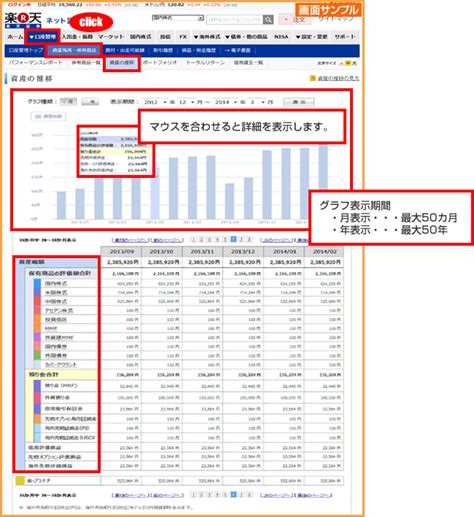This screenshot has height=517, width=474.
Task: Click the Rakuten Securities logo
Action: (x=23, y=20)
